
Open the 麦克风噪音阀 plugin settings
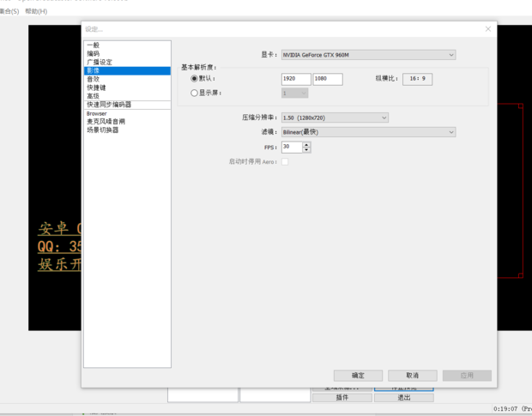(106, 122)
